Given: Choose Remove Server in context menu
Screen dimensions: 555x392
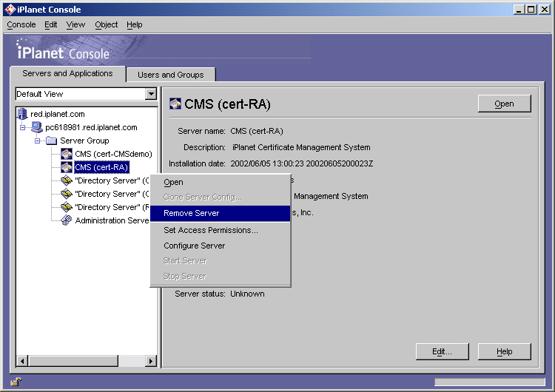Looking at the screenshot, I should [x=221, y=213].
